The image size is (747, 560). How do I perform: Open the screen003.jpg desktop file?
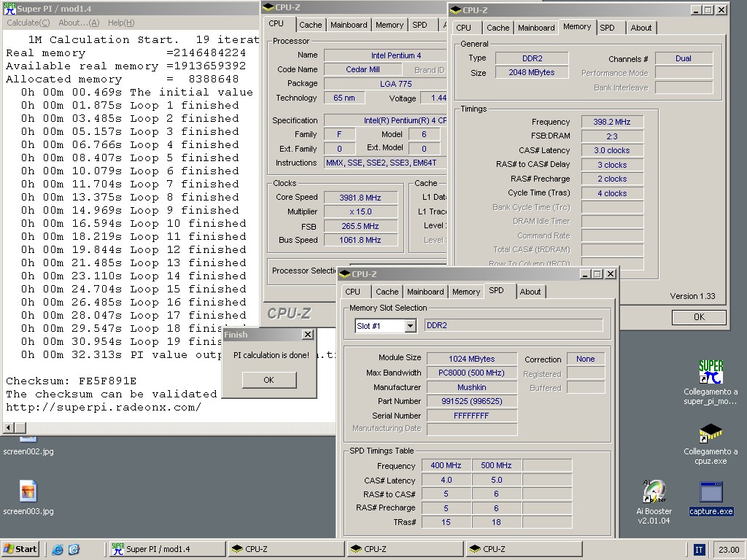pyautogui.click(x=28, y=497)
